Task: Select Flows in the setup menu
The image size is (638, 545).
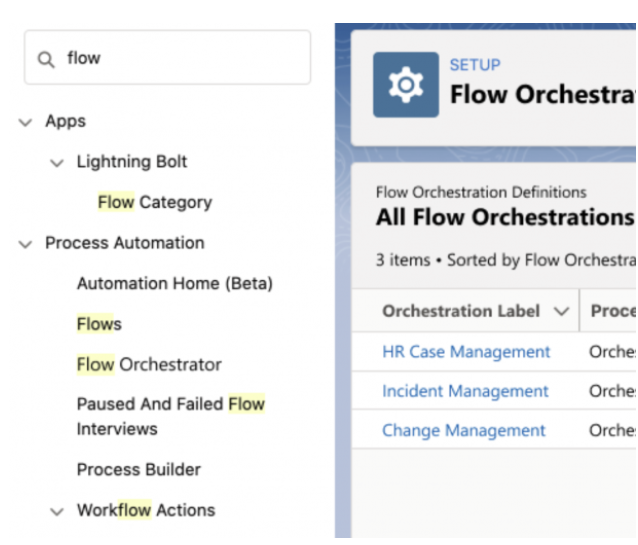Action: tap(99, 324)
